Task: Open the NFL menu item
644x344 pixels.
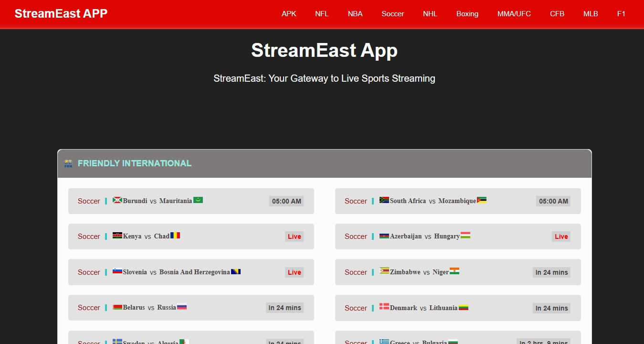Action: (322, 14)
